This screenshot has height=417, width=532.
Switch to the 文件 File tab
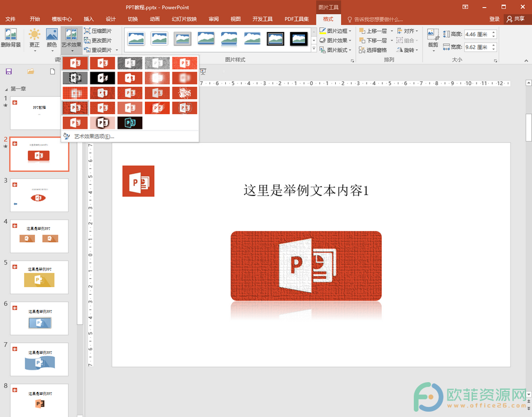[x=11, y=19]
